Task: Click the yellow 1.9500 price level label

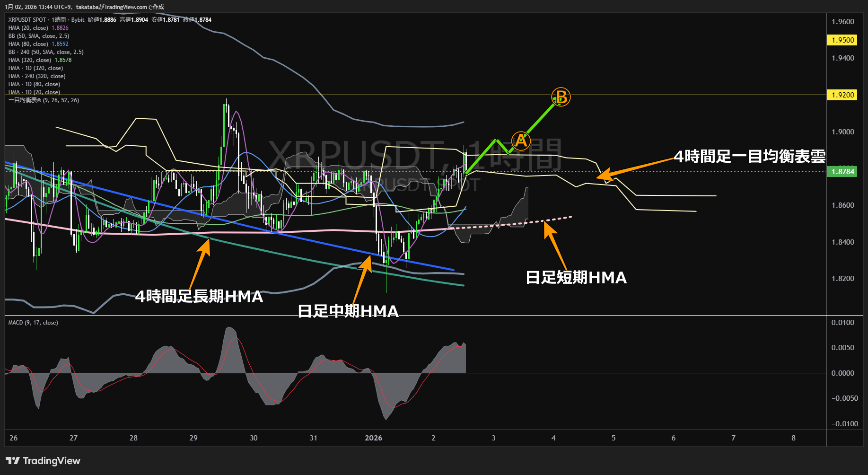Action: pyautogui.click(x=842, y=40)
